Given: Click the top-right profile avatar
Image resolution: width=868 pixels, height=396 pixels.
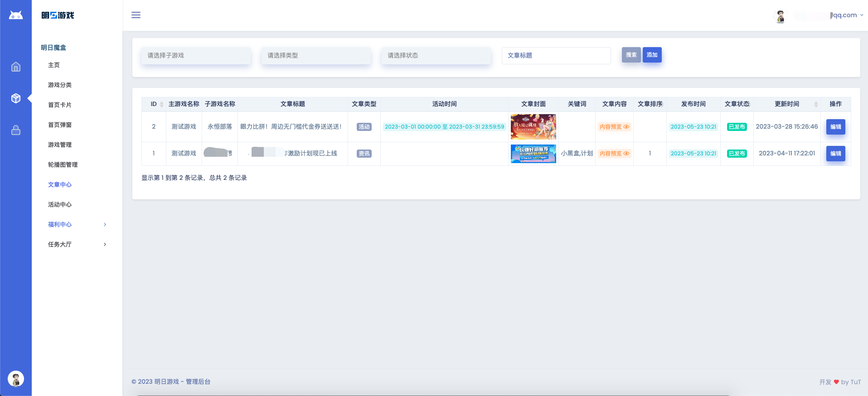Looking at the screenshot, I should (780, 16).
